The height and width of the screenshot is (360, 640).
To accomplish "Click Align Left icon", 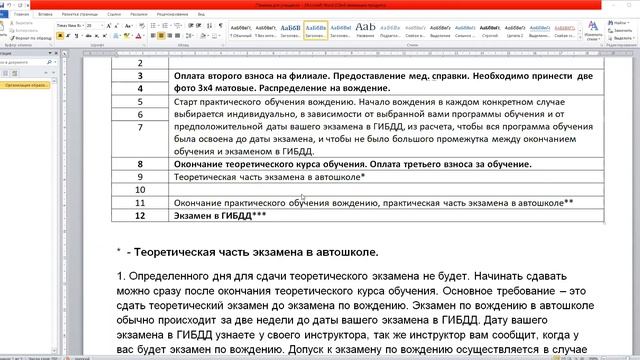I will tap(153, 36).
